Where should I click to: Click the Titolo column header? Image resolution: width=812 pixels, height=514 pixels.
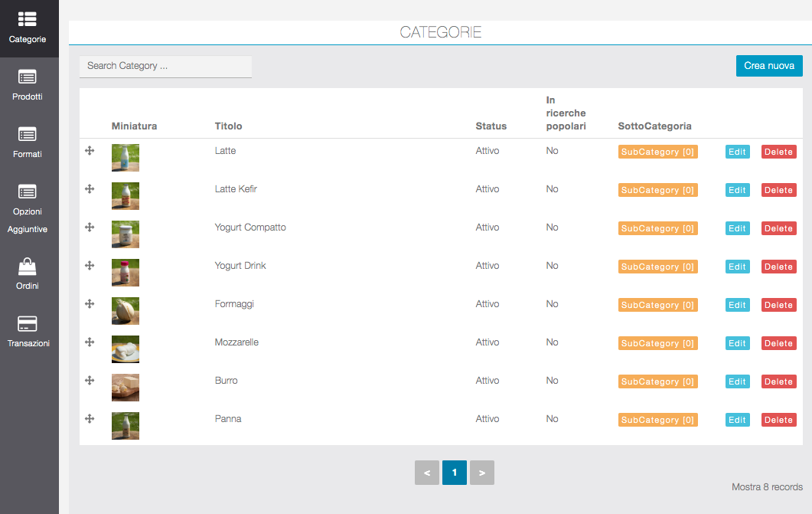point(228,126)
